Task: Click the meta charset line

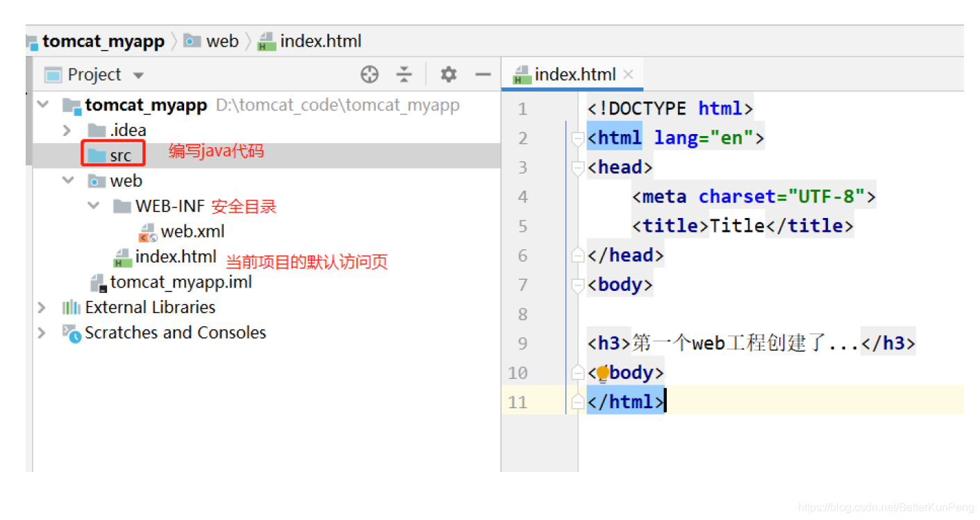Action: pos(754,196)
